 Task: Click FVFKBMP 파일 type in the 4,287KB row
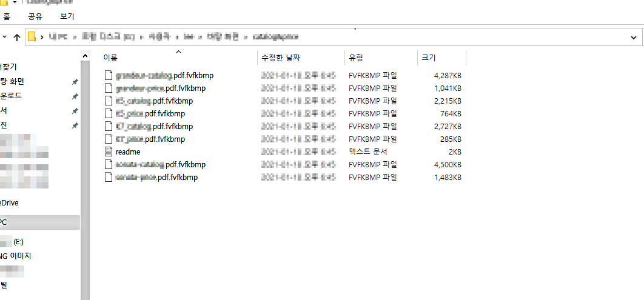coord(372,76)
